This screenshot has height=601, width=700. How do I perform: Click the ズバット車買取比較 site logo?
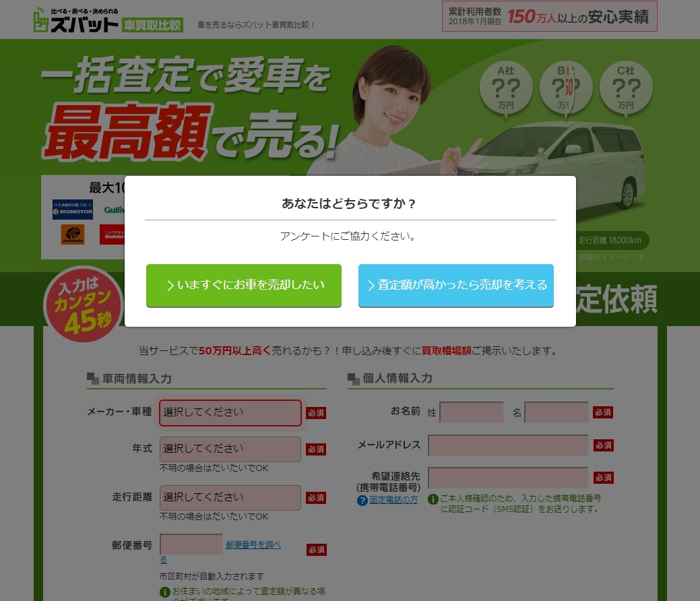point(108,20)
